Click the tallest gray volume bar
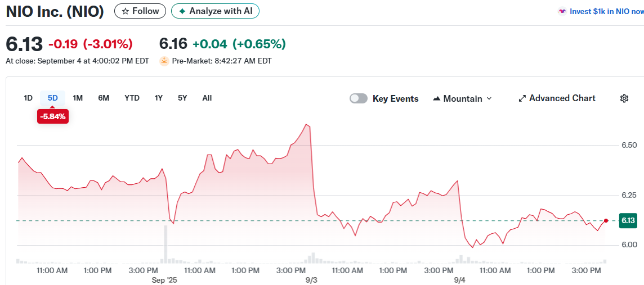 166,244
